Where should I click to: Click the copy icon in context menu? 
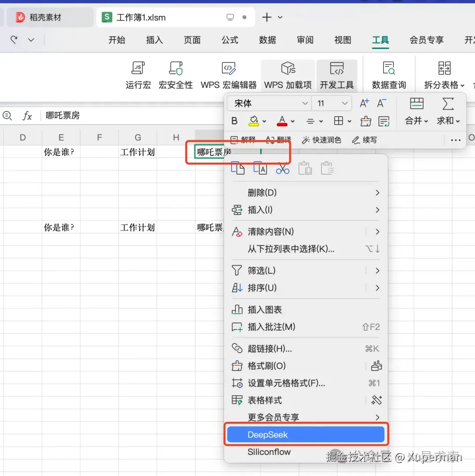tap(237, 168)
